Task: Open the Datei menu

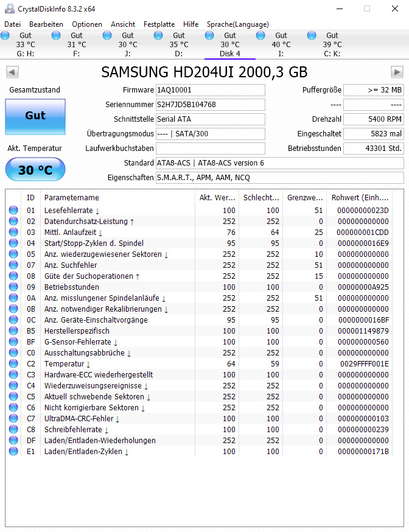Action: (13, 24)
